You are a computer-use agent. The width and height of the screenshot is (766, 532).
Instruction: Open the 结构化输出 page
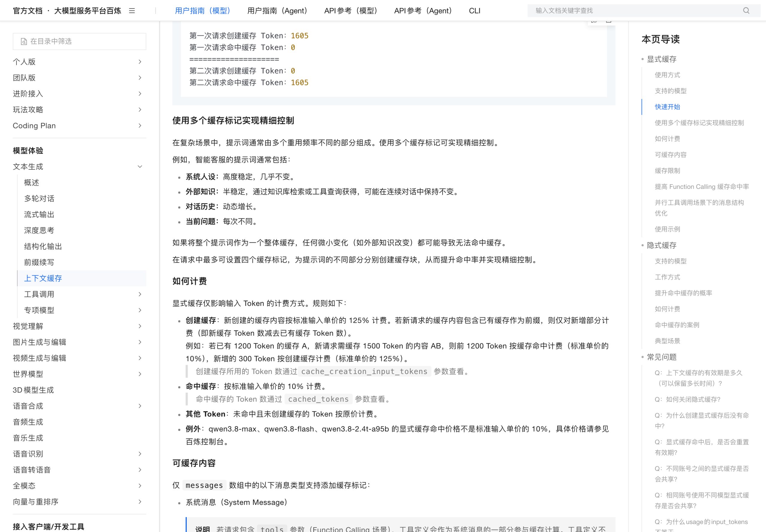pyautogui.click(x=43, y=247)
